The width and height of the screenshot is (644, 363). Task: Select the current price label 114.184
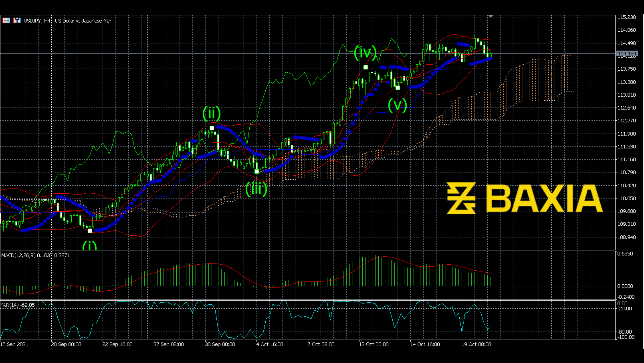[x=627, y=54]
